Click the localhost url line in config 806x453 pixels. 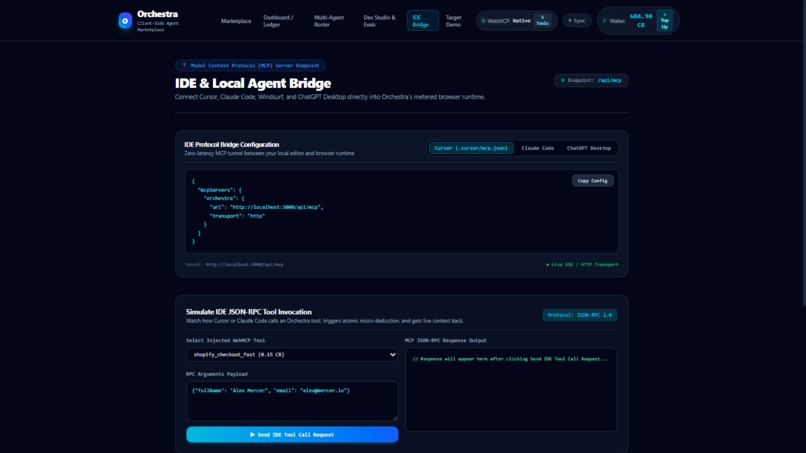pyautogui.click(x=266, y=207)
